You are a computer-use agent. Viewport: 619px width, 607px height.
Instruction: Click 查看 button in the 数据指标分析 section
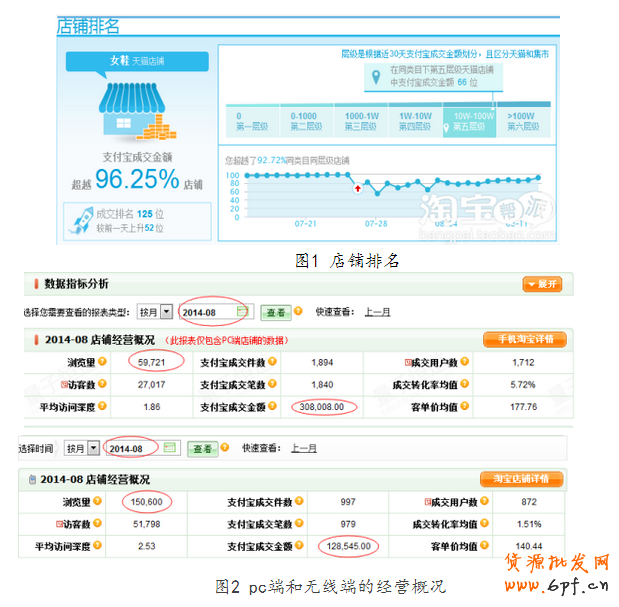point(275,312)
